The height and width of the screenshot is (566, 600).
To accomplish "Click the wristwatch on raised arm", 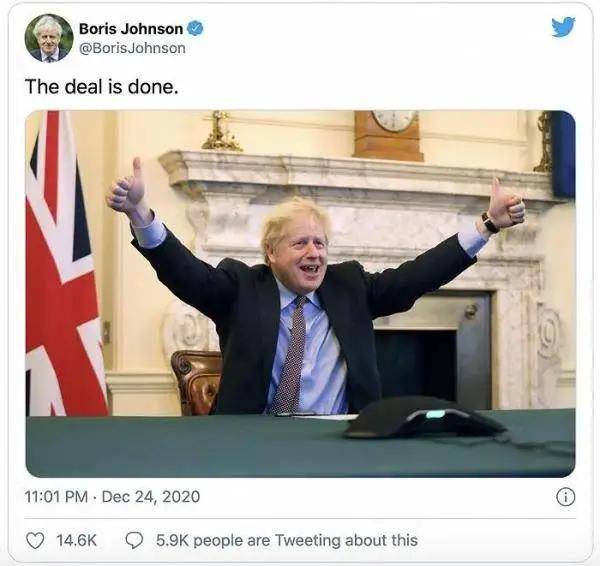I will pos(490,222).
